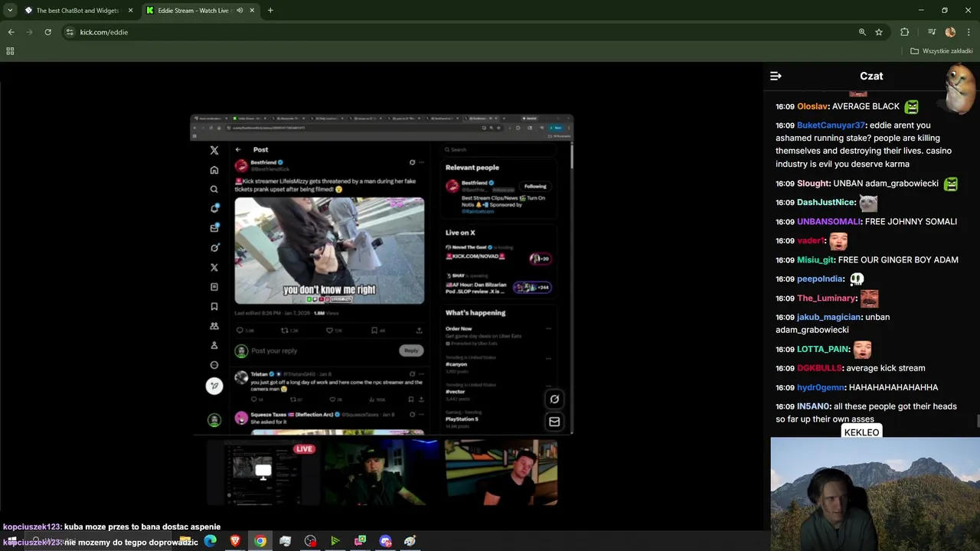Click the LIVE-badged stream thumbnail
The height and width of the screenshot is (551, 980).
pos(263,472)
